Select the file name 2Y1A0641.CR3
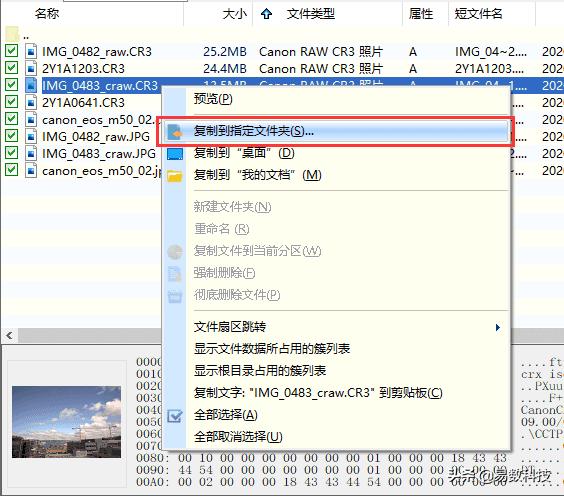Image resolution: width=564 pixels, height=496 pixels. click(x=83, y=103)
